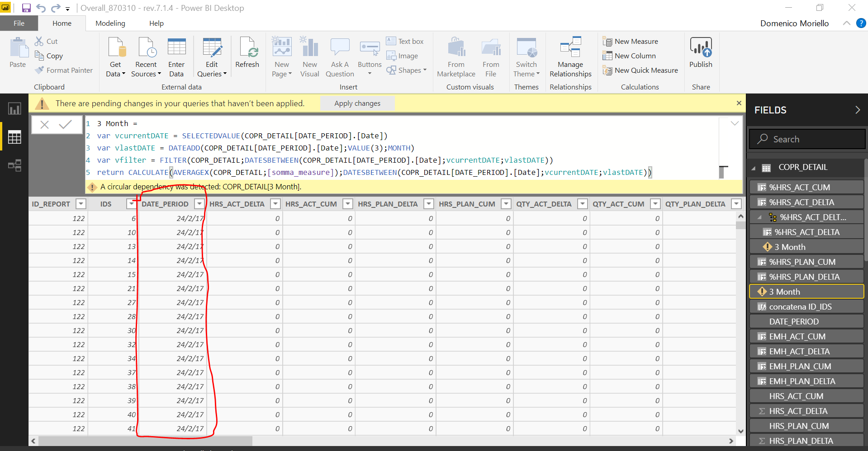Image resolution: width=868 pixels, height=451 pixels.
Task: Open the File menu tab
Action: pos(19,23)
